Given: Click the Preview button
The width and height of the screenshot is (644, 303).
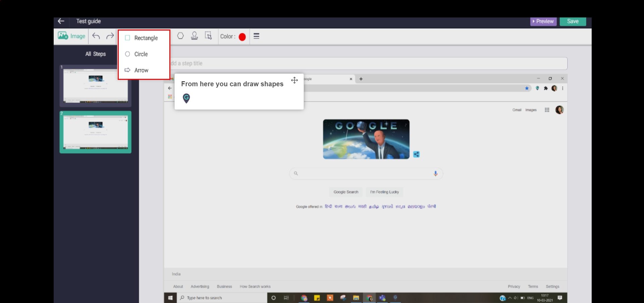Looking at the screenshot, I should coord(543,21).
